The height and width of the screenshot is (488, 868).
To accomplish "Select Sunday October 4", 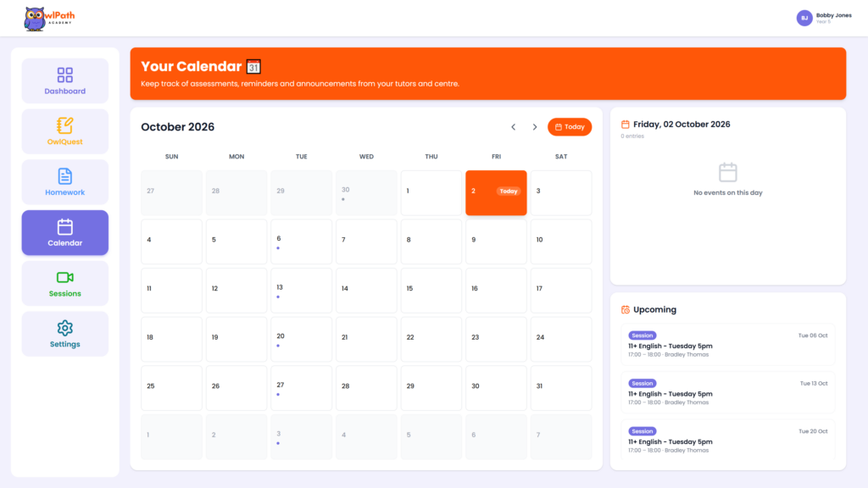I will click(x=171, y=241).
